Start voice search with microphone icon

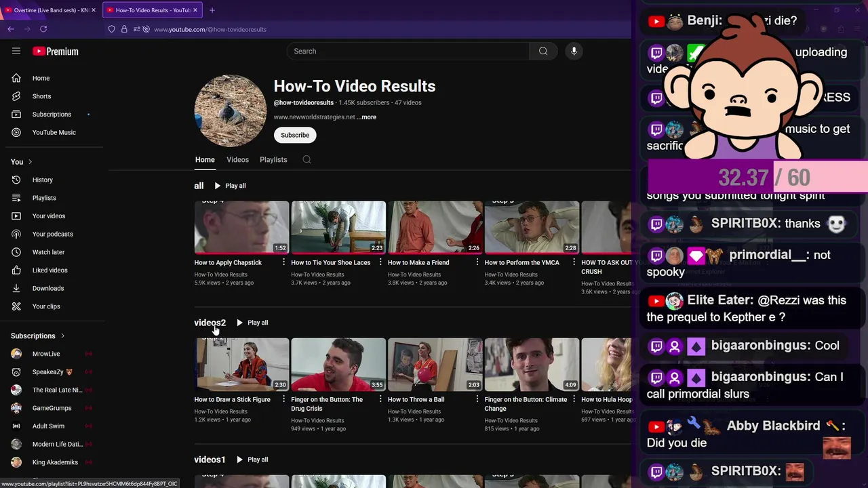574,51
